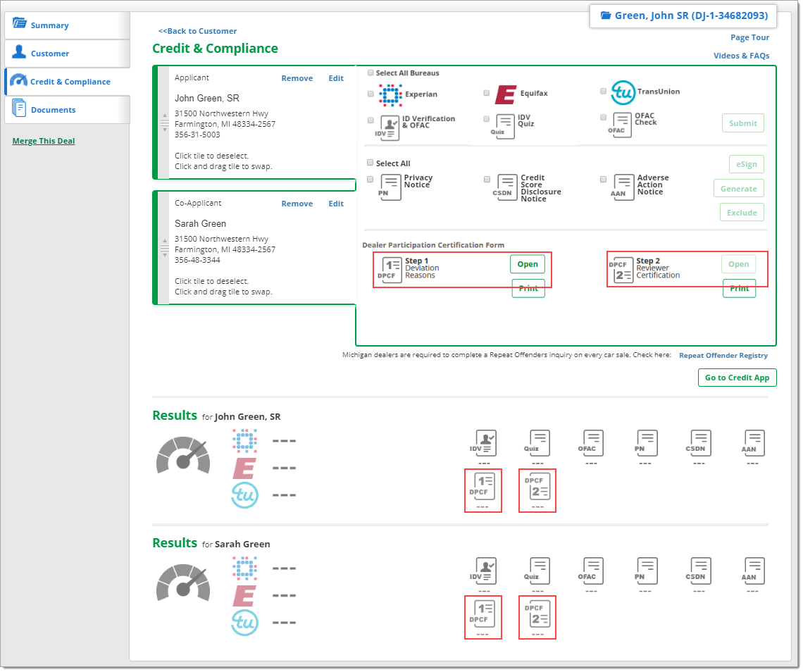
Task: Tick the TransUnion checkbox
Action: point(603,91)
